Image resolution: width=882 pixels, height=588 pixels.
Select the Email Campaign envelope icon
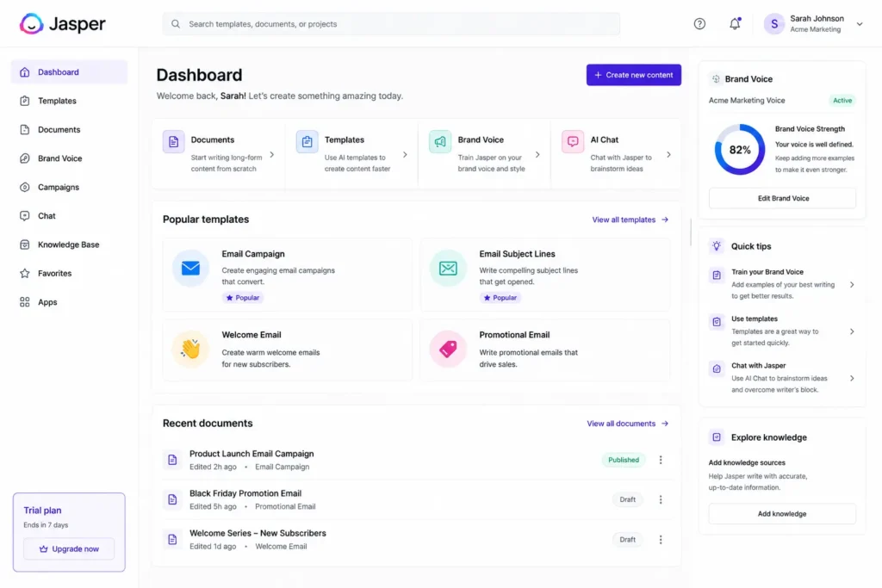[x=190, y=268]
